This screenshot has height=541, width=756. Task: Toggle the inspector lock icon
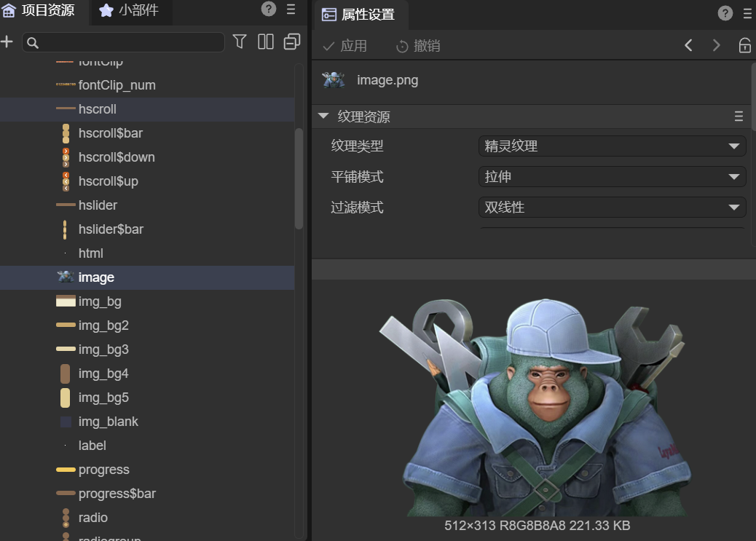pos(744,46)
